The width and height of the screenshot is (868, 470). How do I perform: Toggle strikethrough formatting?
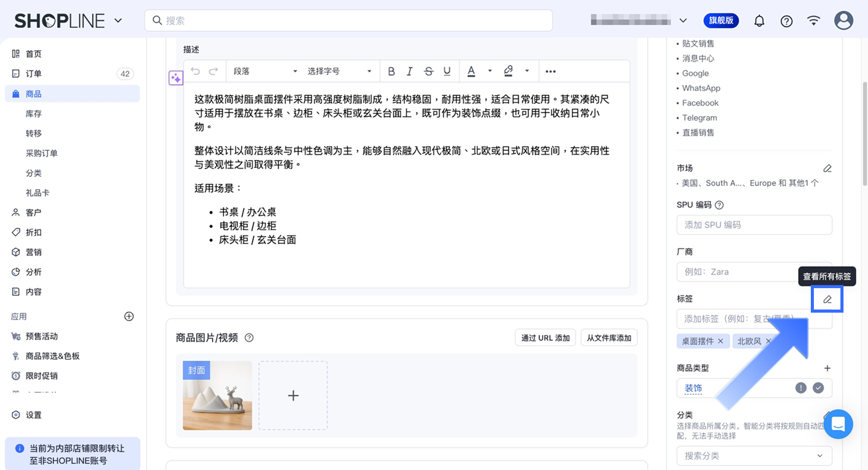pyautogui.click(x=428, y=71)
